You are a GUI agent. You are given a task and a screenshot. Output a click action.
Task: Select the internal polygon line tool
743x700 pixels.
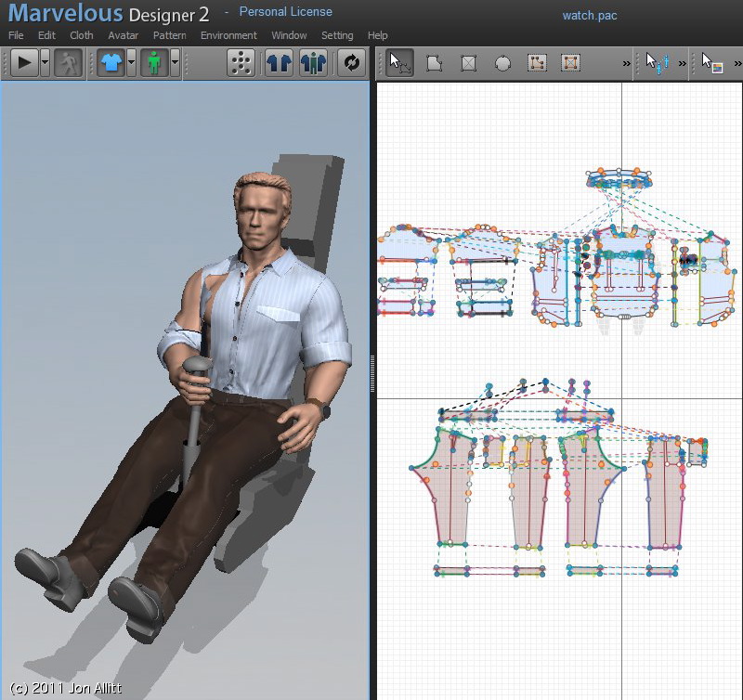[x=537, y=62]
